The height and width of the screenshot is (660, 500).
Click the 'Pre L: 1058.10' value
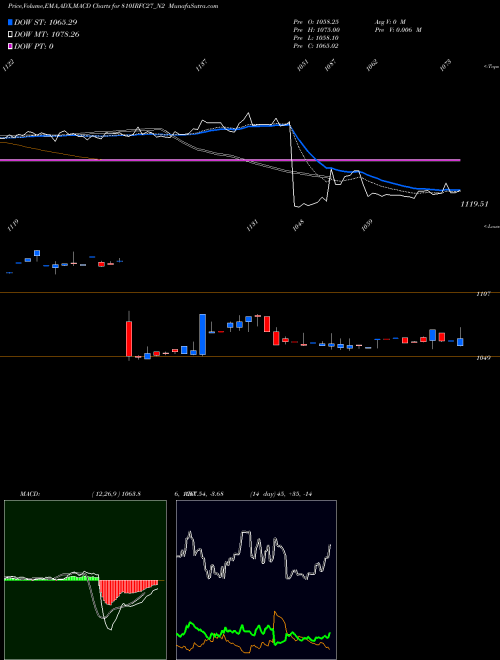(316, 38)
